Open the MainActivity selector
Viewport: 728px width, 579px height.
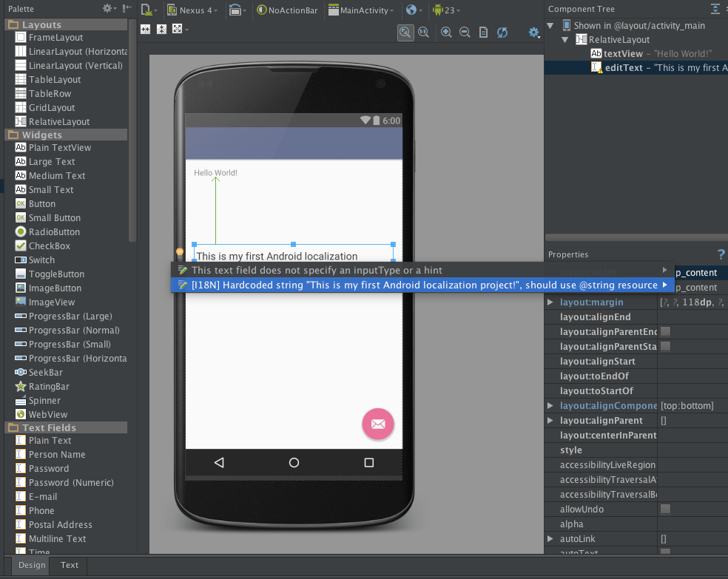(361, 10)
